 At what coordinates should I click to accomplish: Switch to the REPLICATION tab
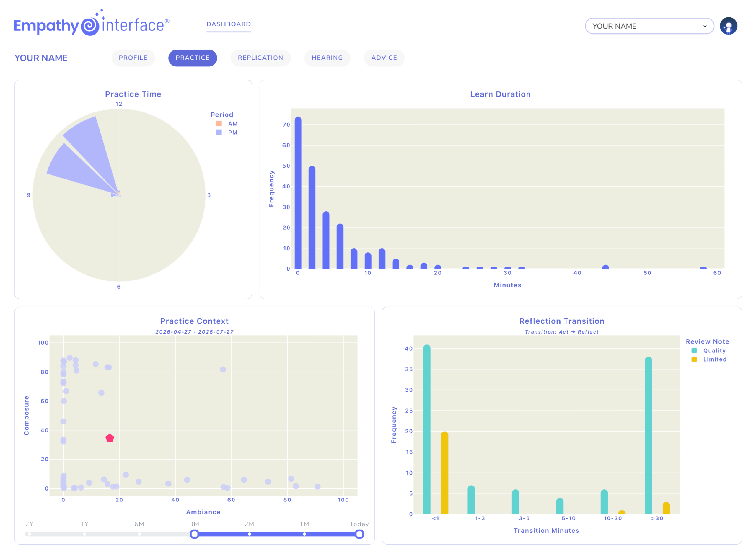[x=260, y=58]
